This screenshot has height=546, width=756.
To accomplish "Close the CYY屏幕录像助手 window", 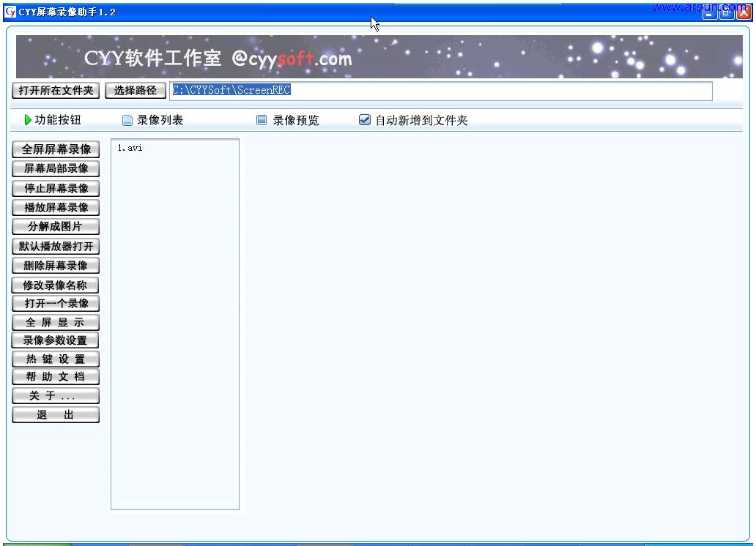I will 744,12.
